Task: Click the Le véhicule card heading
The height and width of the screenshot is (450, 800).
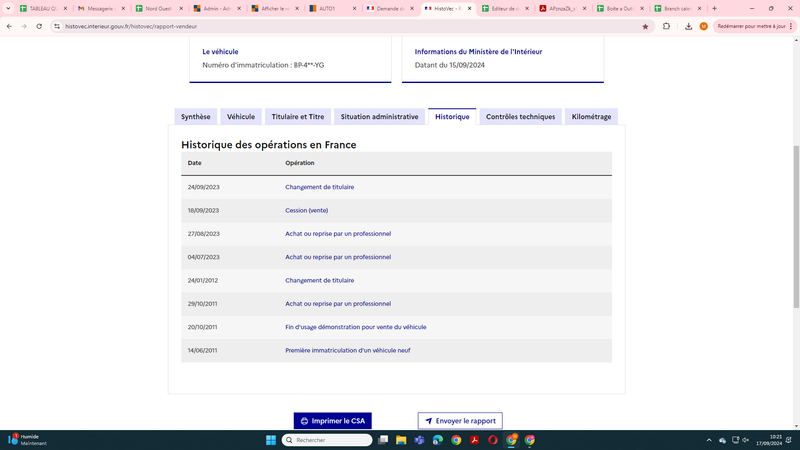Action: click(x=220, y=52)
